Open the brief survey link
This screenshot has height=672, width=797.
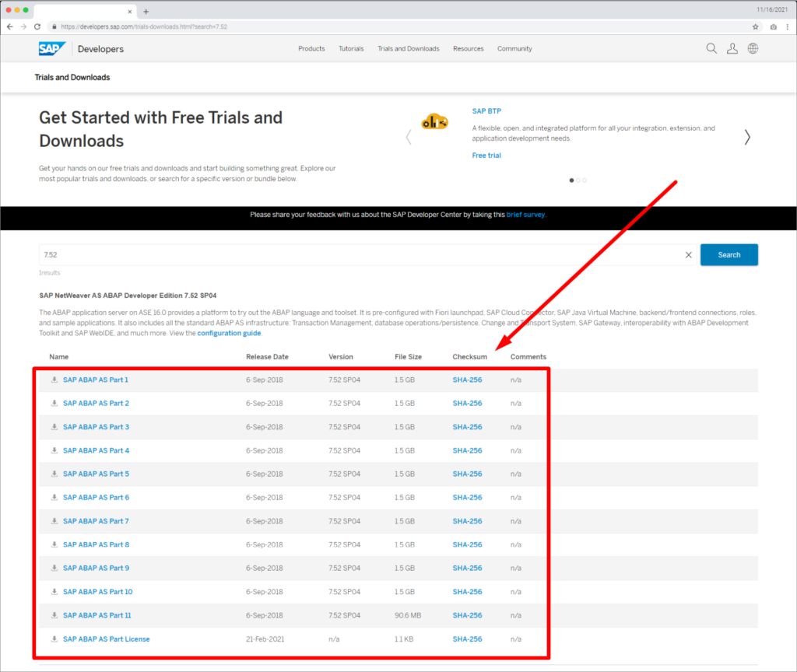point(525,215)
